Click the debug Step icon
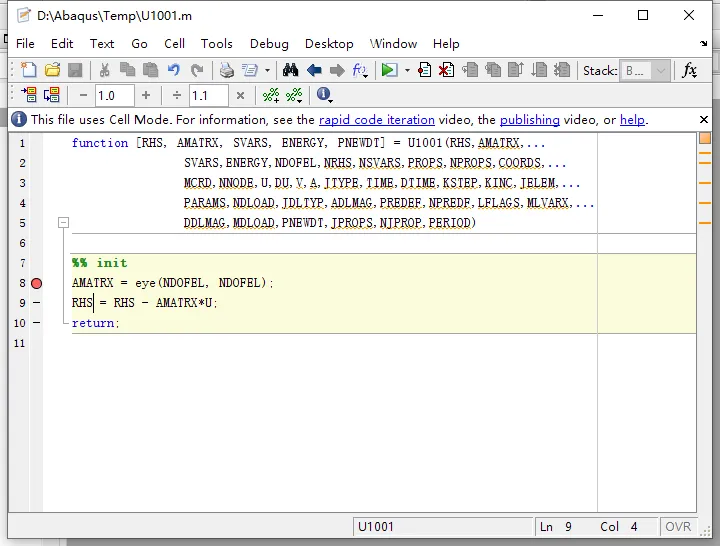This screenshot has width=720, height=546. (x=470, y=70)
